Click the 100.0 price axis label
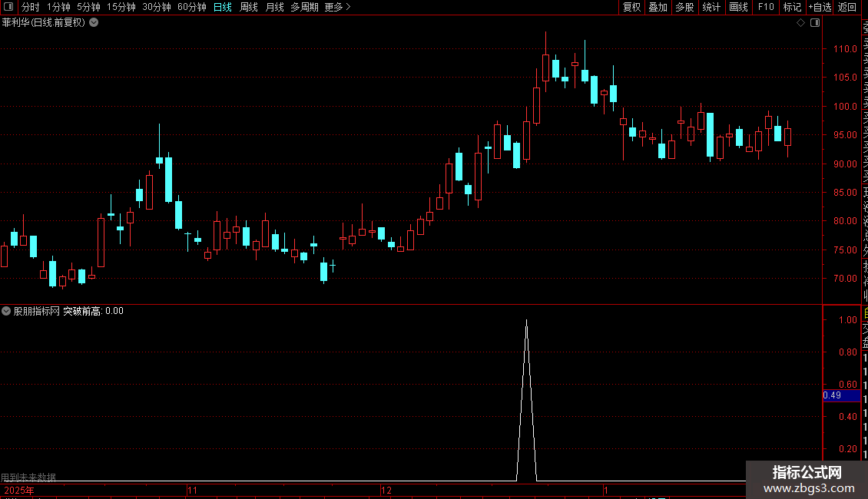The width and height of the screenshot is (868, 499). (x=845, y=106)
